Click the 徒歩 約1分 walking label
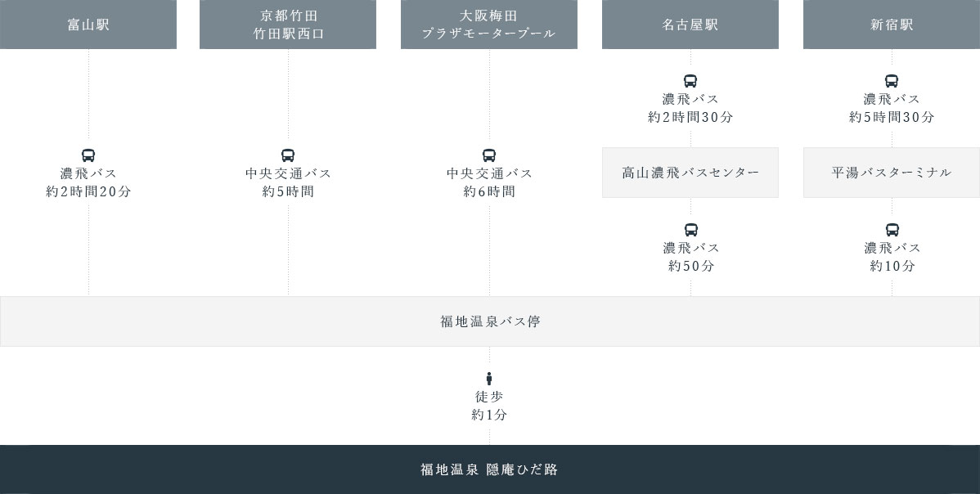 [489, 406]
